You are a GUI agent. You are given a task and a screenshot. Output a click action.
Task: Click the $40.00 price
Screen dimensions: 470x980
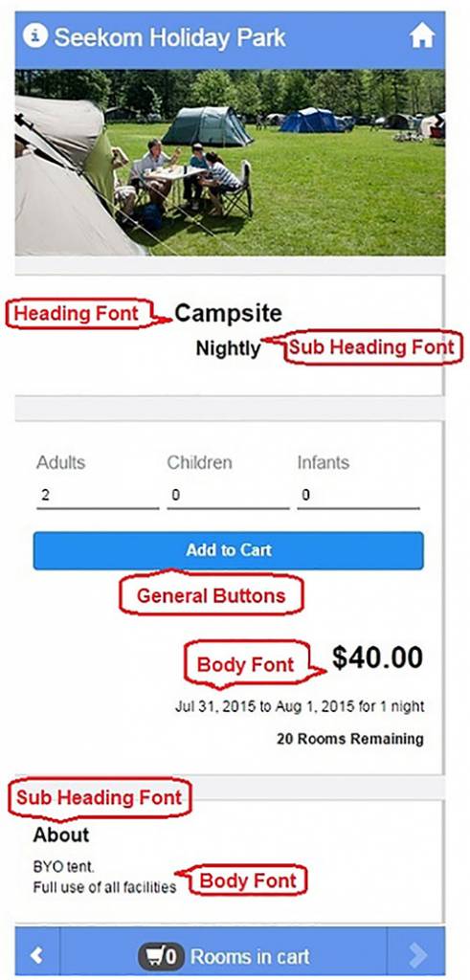click(377, 657)
